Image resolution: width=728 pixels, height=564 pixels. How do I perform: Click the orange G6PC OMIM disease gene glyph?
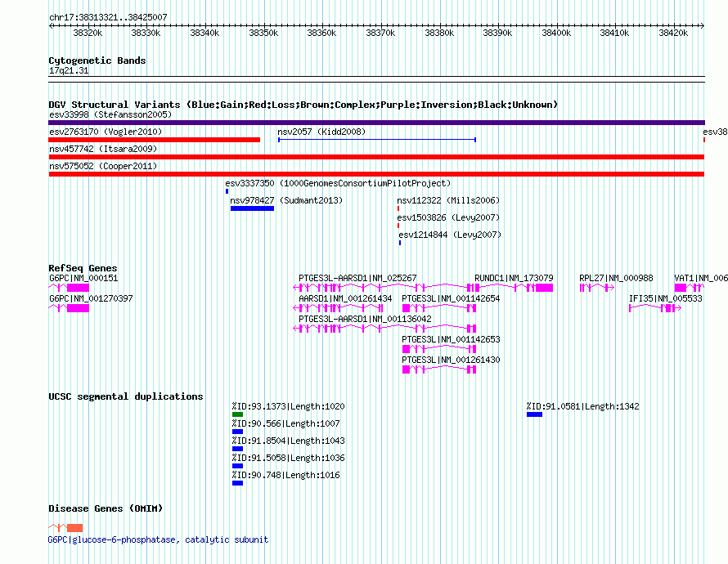click(x=65, y=528)
